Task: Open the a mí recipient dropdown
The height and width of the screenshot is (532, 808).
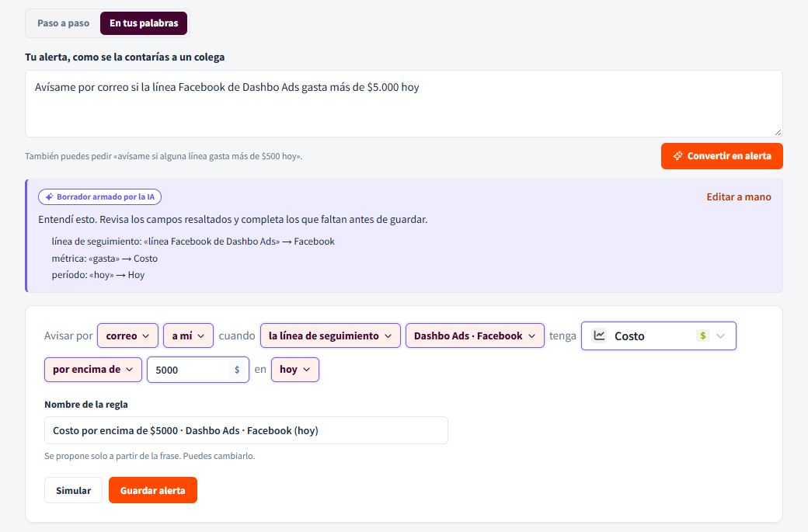Action: click(188, 336)
